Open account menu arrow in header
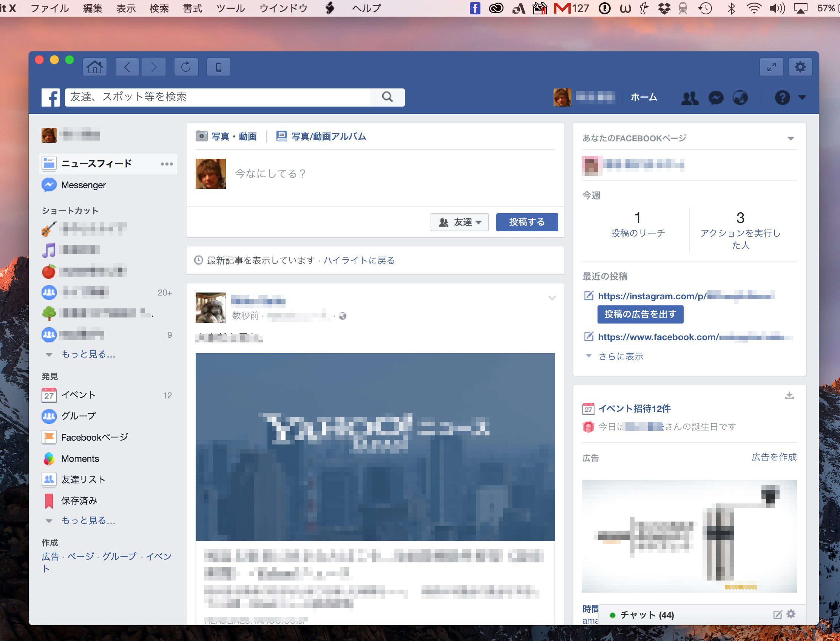The height and width of the screenshot is (641, 840). (802, 98)
